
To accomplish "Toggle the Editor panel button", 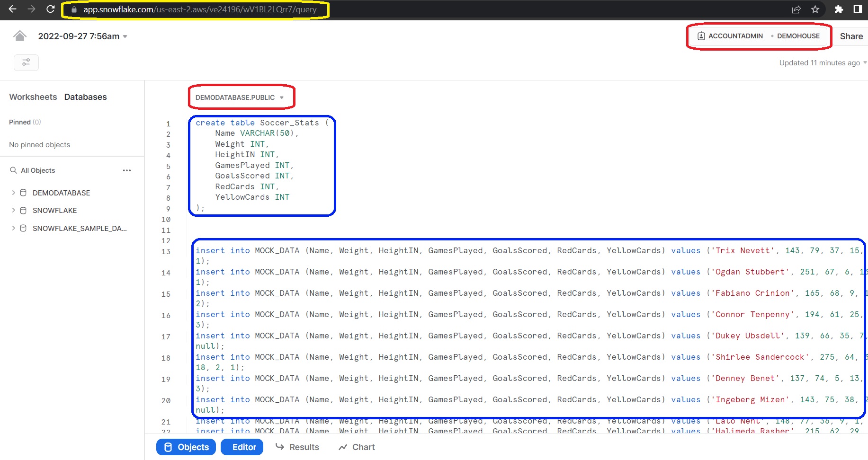I will tap(242, 447).
